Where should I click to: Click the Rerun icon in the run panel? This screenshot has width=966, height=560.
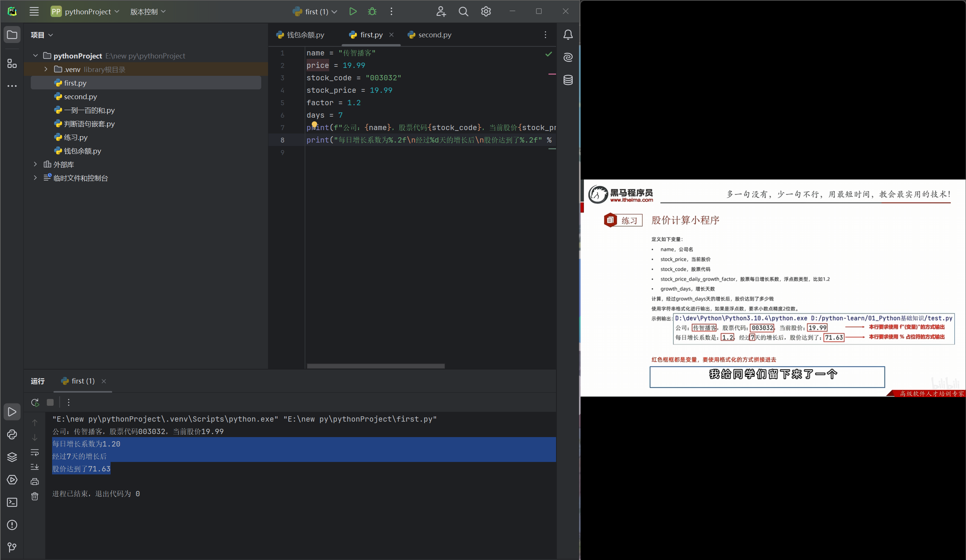(35, 402)
